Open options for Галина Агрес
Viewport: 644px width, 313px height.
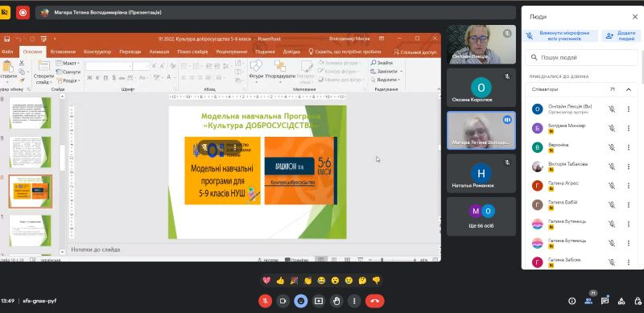coord(629,186)
